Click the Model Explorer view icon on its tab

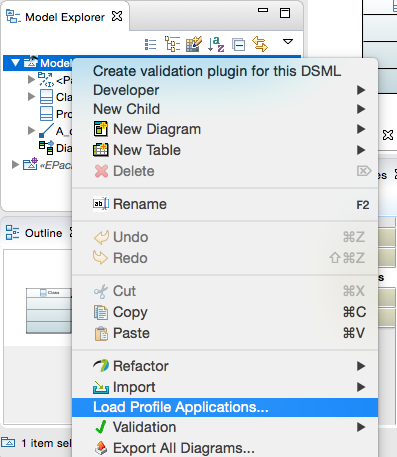tap(13, 16)
